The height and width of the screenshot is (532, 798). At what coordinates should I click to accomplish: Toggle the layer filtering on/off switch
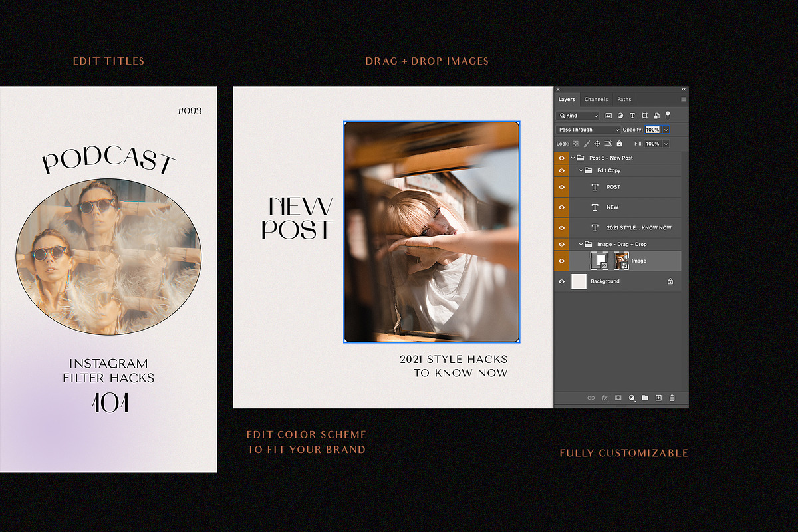tap(668, 116)
